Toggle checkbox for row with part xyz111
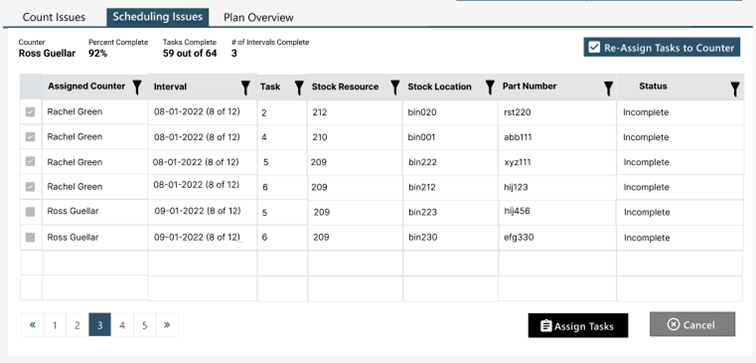 (30, 161)
